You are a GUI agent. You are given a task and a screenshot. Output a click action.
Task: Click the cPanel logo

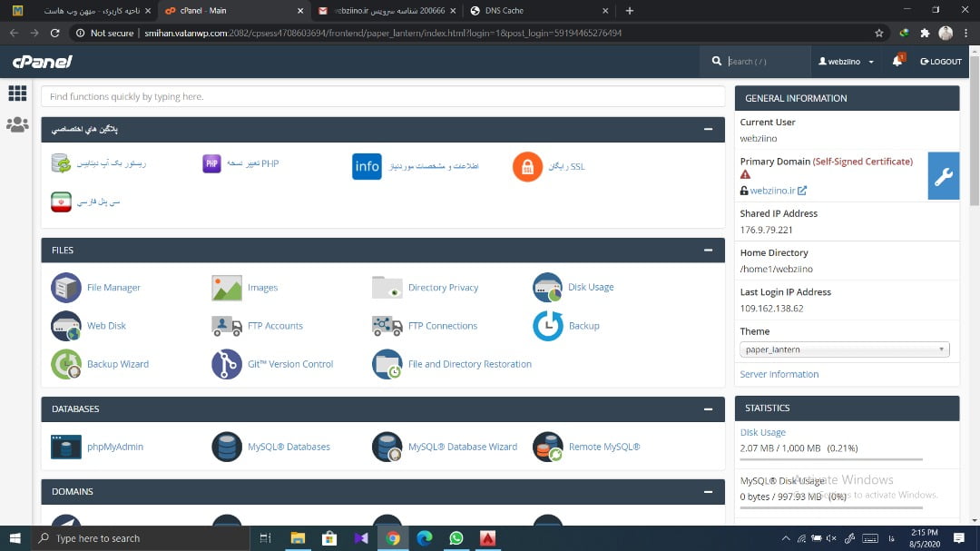pos(43,62)
